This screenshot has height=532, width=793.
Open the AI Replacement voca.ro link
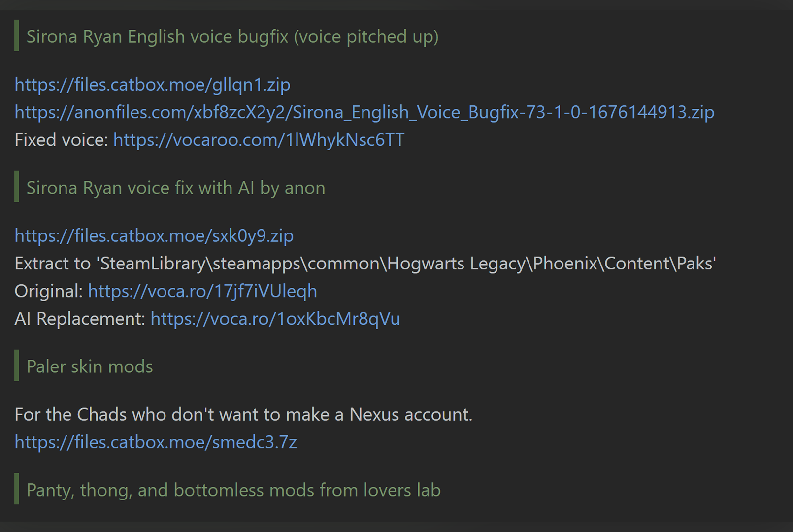275,319
